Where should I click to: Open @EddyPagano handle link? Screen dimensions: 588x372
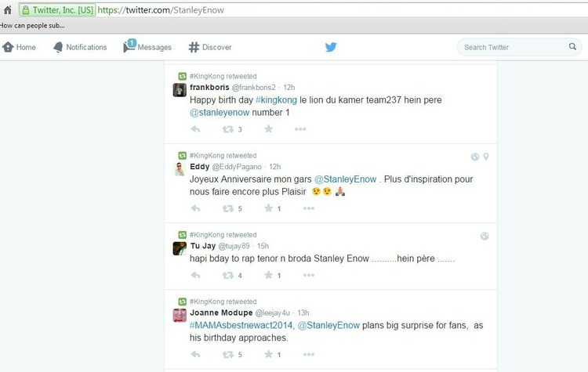237,167
